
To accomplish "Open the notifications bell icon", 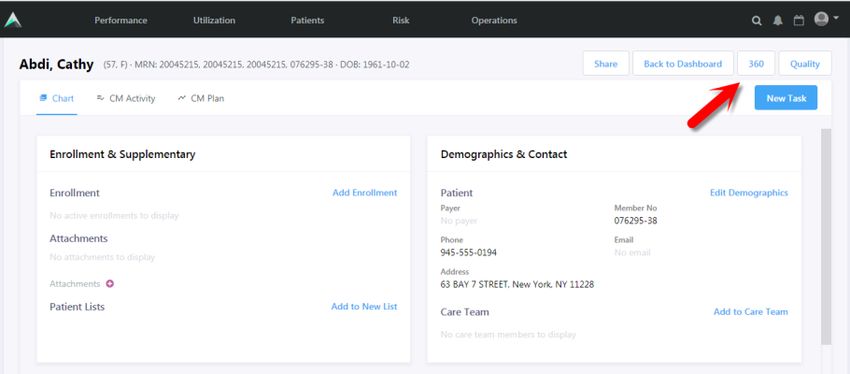I will (x=778, y=21).
